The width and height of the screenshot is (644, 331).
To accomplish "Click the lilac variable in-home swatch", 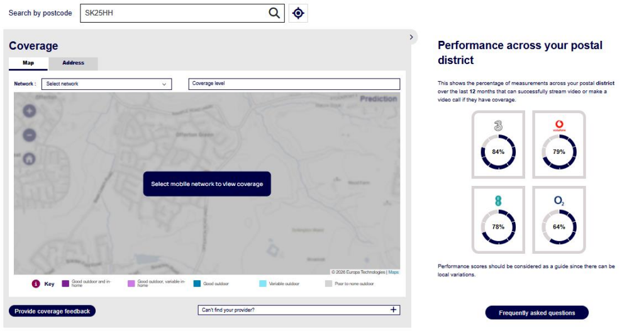I will [131, 283].
